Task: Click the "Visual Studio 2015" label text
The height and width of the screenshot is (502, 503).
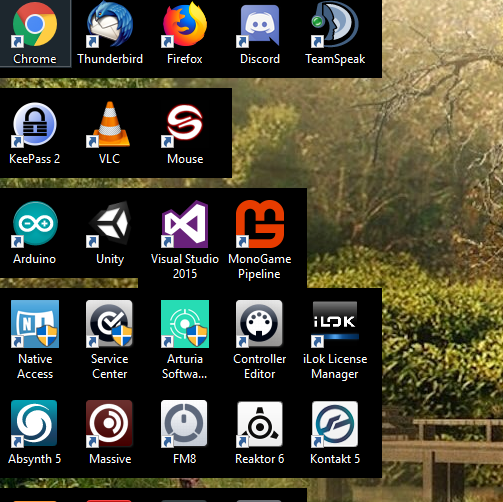Action: click(x=185, y=266)
